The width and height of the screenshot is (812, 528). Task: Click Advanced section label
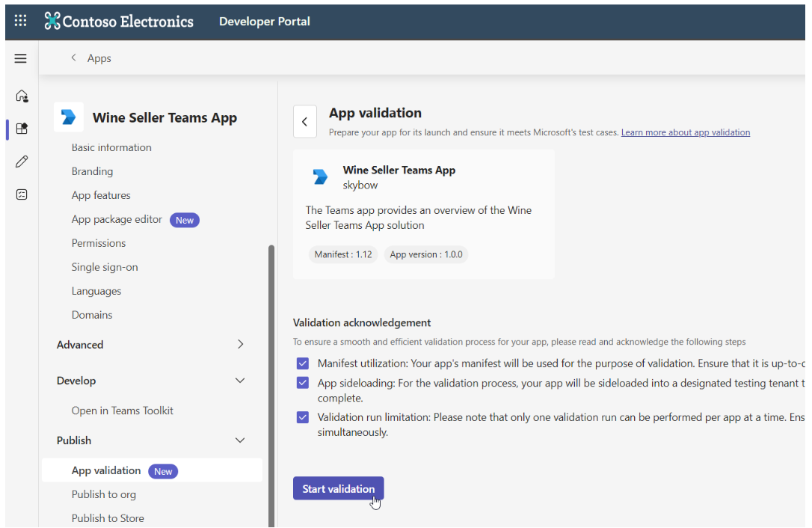pyautogui.click(x=80, y=345)
